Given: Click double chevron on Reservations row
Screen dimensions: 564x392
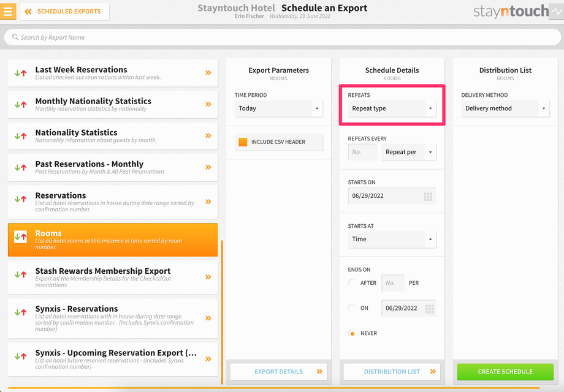Looking at the screenshot, I should click(208, 202).
